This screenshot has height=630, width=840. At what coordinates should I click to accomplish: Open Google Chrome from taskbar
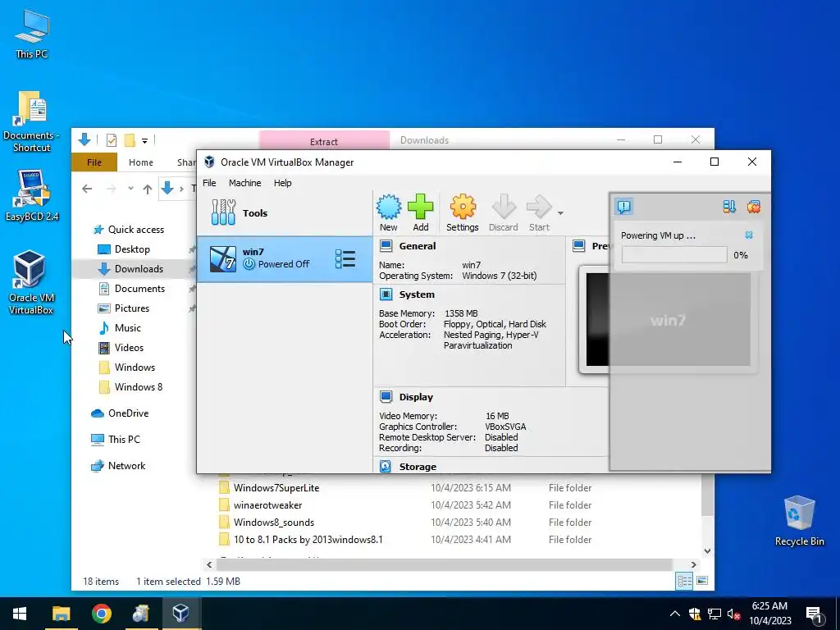click(101, 614)
